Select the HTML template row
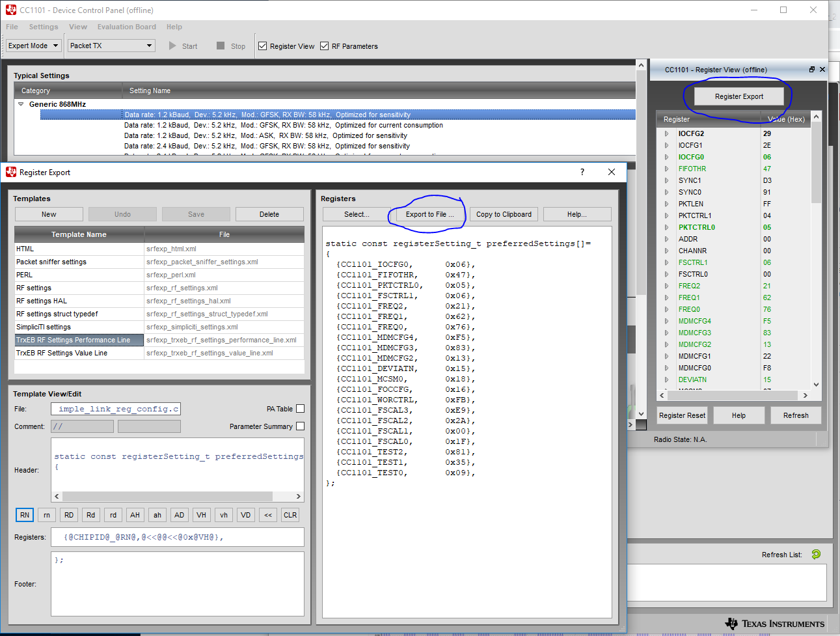 click(x=159, y=249)
